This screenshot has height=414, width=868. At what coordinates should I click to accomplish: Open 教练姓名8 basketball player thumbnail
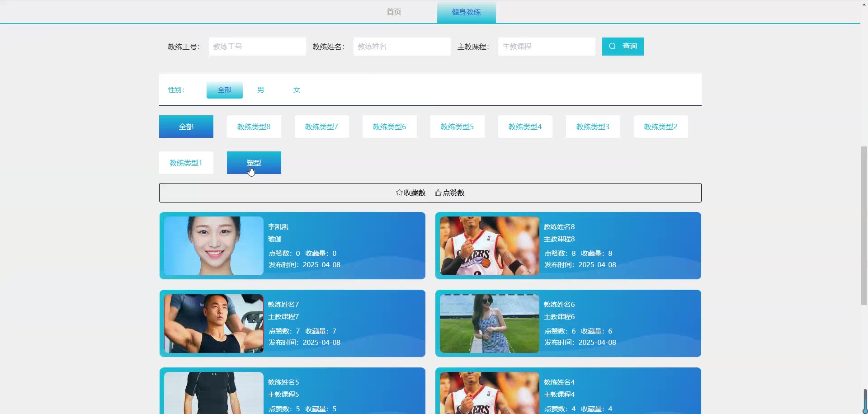489,246
